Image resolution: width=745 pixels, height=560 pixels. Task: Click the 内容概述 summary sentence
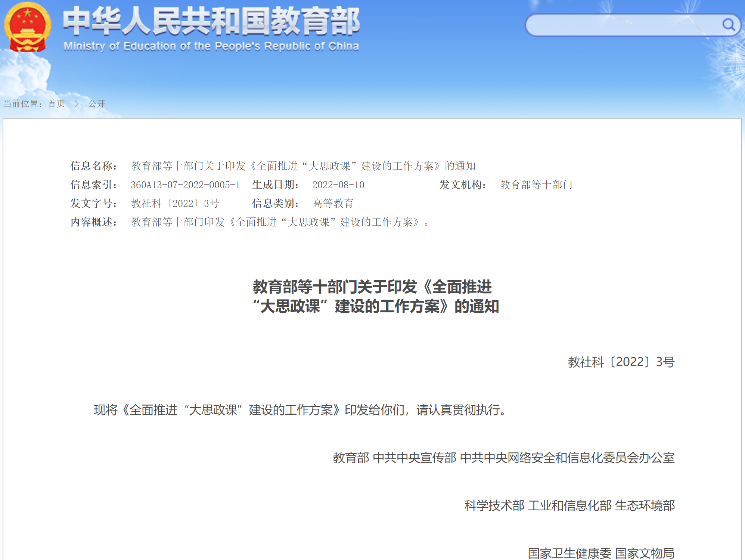click(x=280, y=222)
